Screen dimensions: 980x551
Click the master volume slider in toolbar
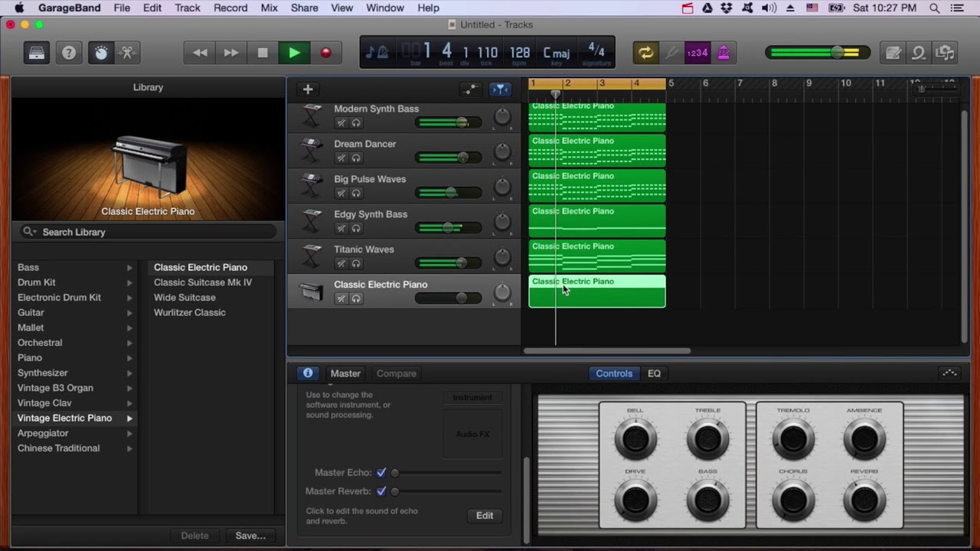point(818,53)
